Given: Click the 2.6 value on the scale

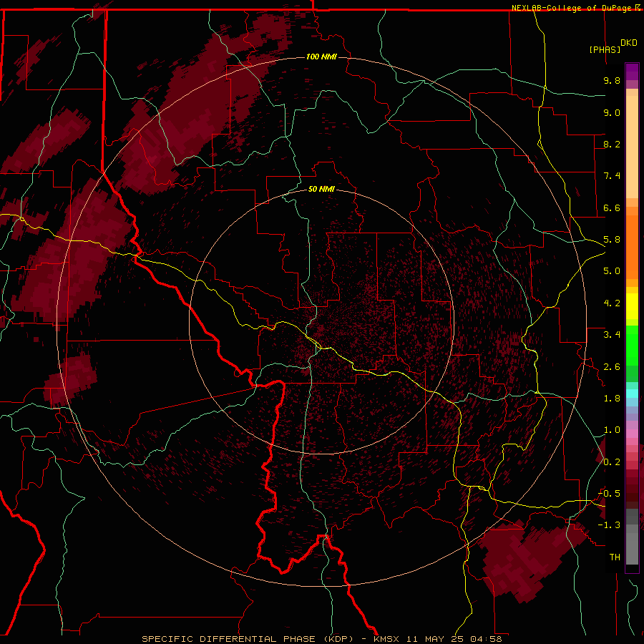Looking at the screenshot, I should [x=612, y=366].
